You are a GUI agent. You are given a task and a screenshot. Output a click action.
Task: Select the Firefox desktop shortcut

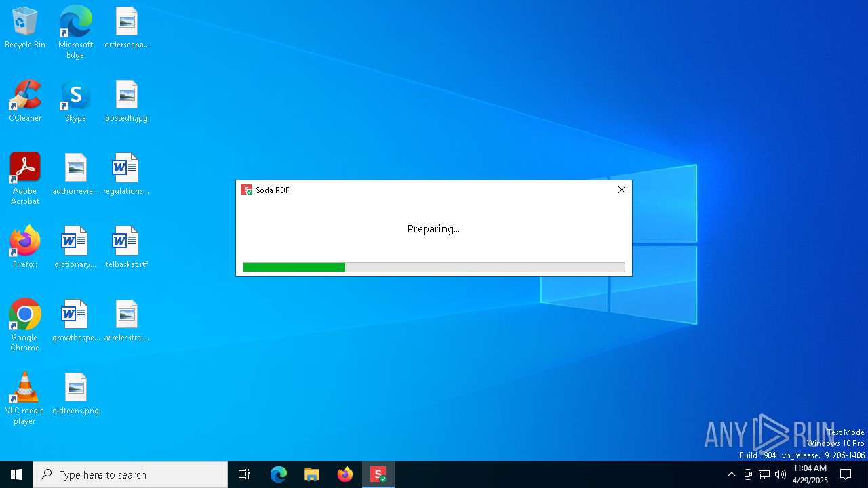25,248
